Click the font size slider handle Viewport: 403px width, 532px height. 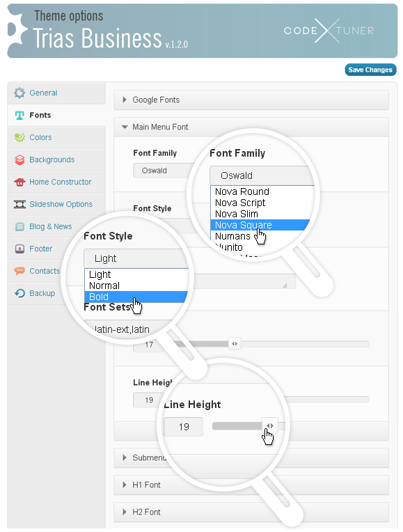(235, 344)
